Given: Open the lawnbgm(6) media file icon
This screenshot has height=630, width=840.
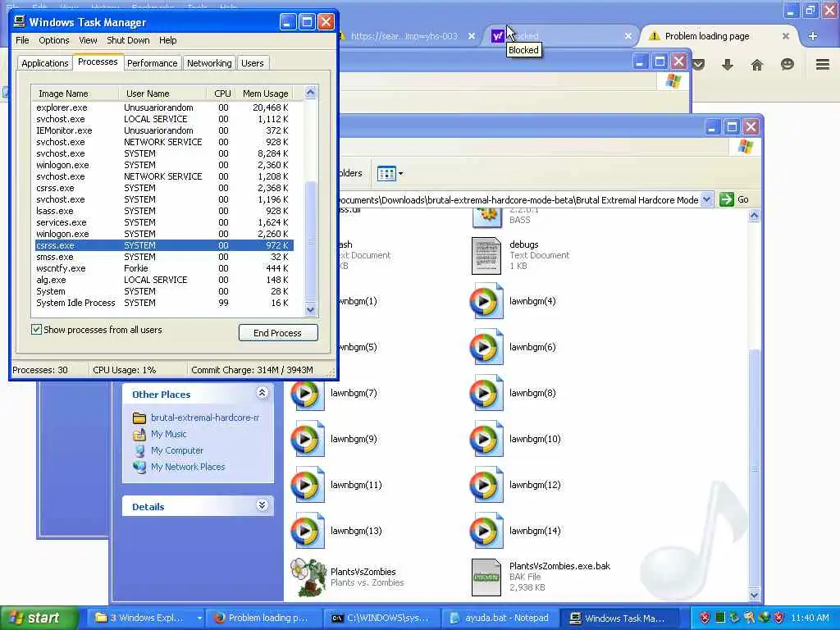Looking at the screenshot, I should (x=486, y=347).
